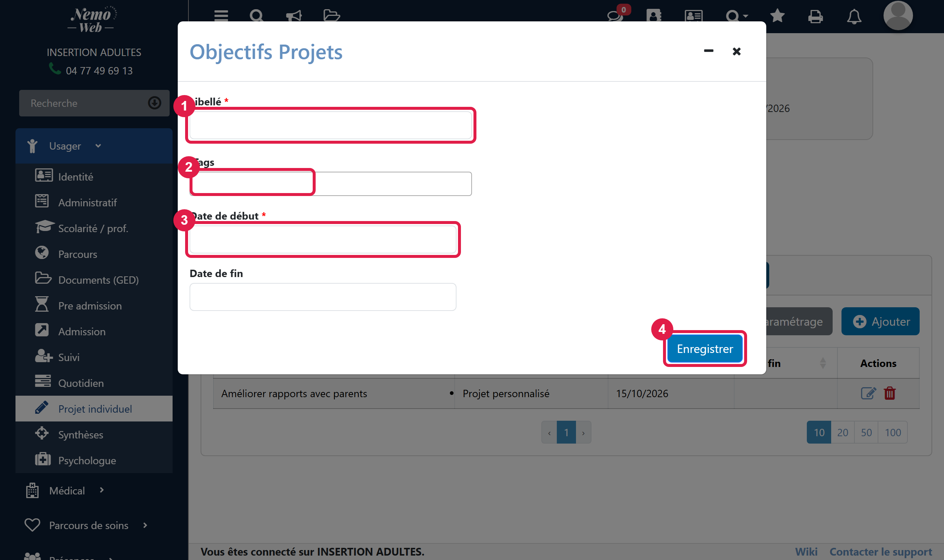Image resolution: width=944 pixels, height=560 pixels.
Task: Open Suivi in the sidebar
Action: [x=94, y=357]
